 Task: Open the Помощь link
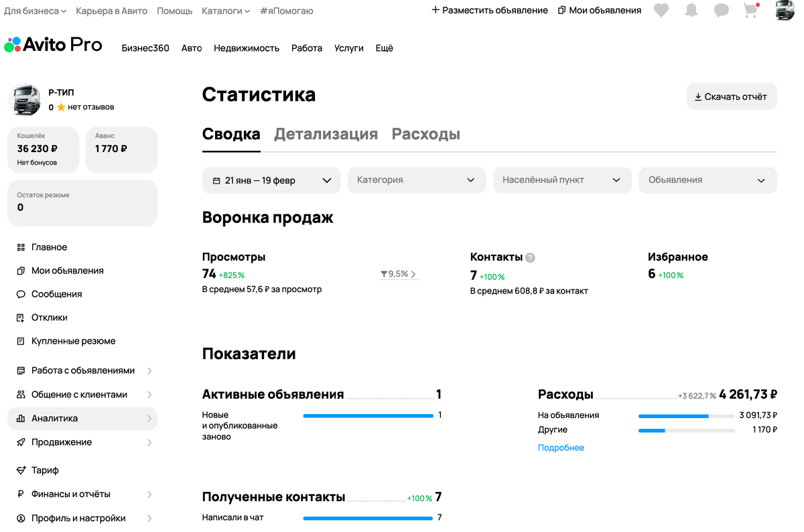click(x=175, y=11)
